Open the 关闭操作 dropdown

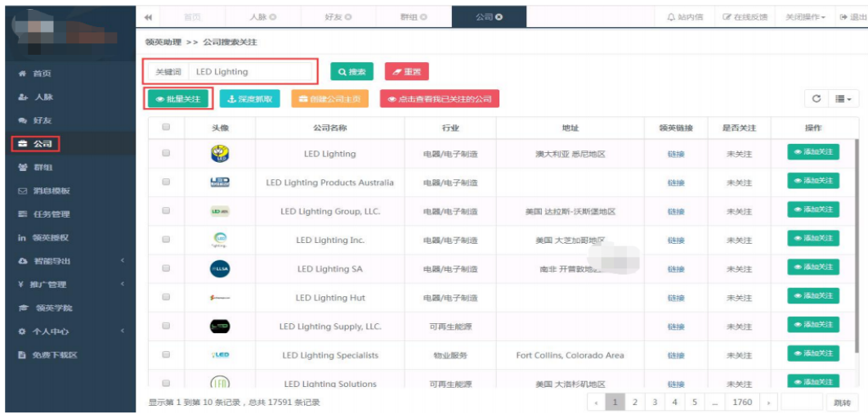point(805,17)
